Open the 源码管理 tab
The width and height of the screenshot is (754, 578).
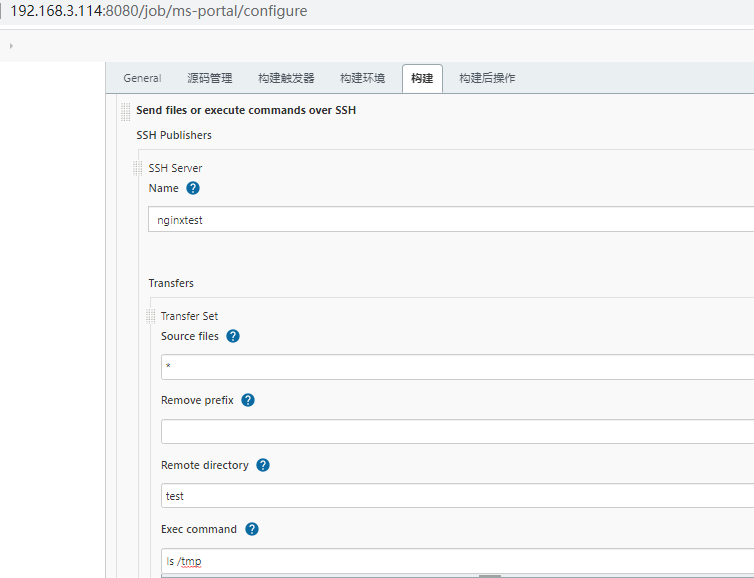pos(210,78)
